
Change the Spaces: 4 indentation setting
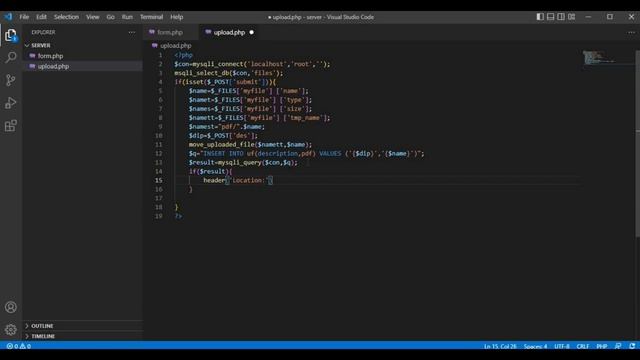[535, 346]
